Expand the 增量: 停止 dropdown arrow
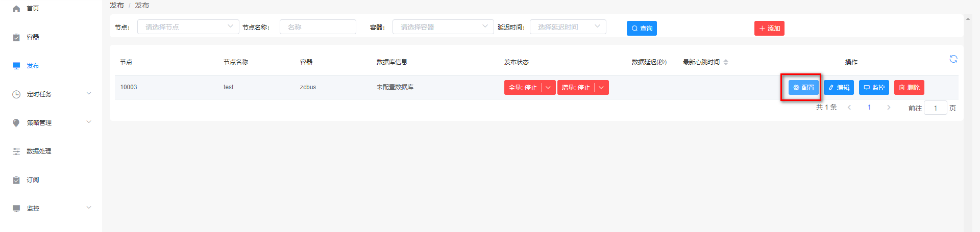 click(601, 88)
